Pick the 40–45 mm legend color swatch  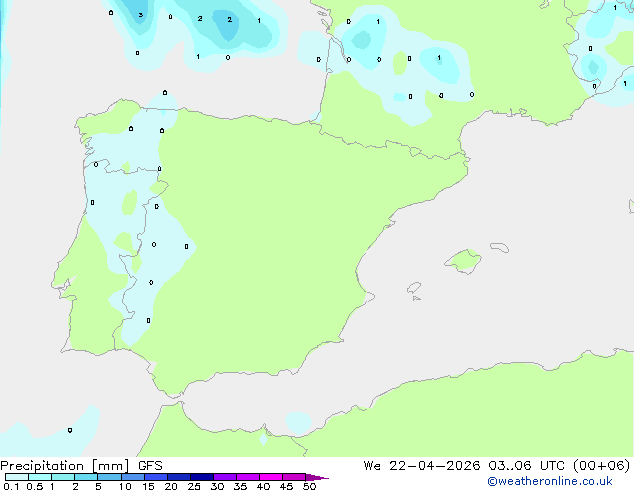pyautogui.click(x=271, y=477)
